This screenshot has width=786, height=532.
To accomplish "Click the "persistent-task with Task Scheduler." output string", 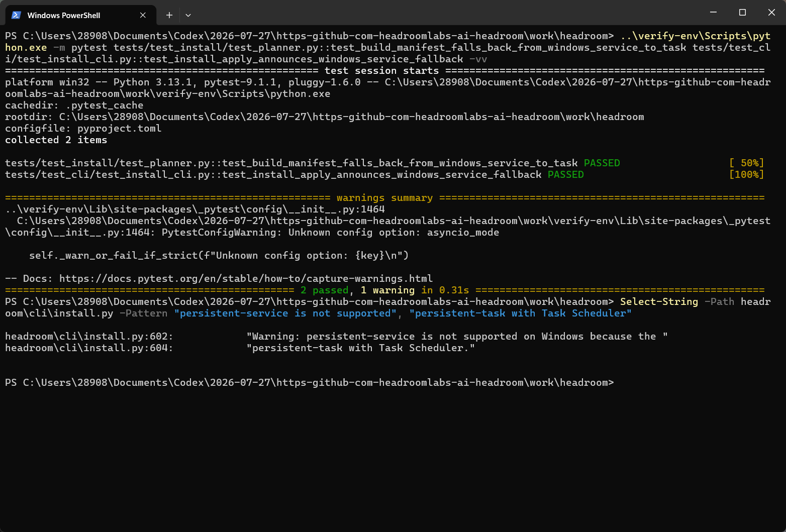I will (360, 348).
